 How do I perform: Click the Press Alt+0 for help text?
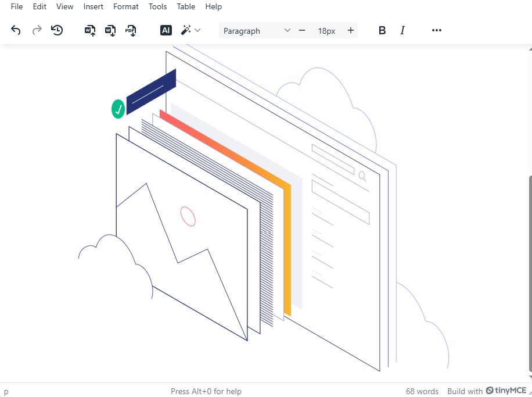click(x=206, y=391)
